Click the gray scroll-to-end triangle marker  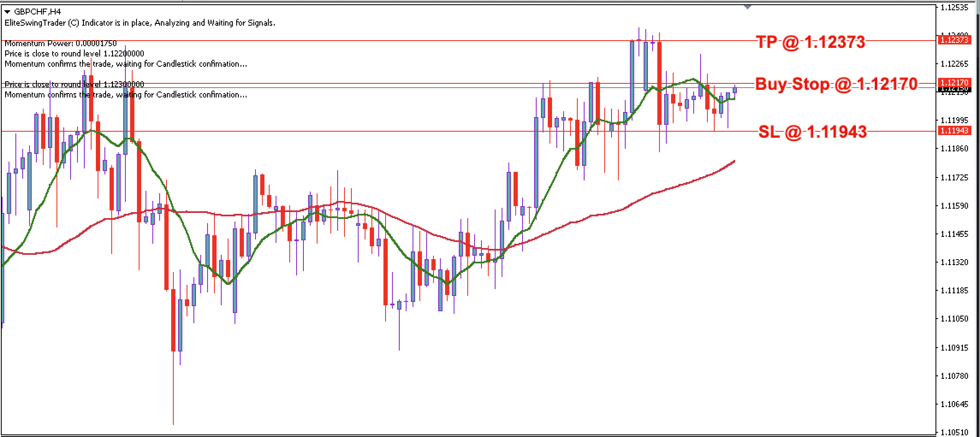coord(747,8)
